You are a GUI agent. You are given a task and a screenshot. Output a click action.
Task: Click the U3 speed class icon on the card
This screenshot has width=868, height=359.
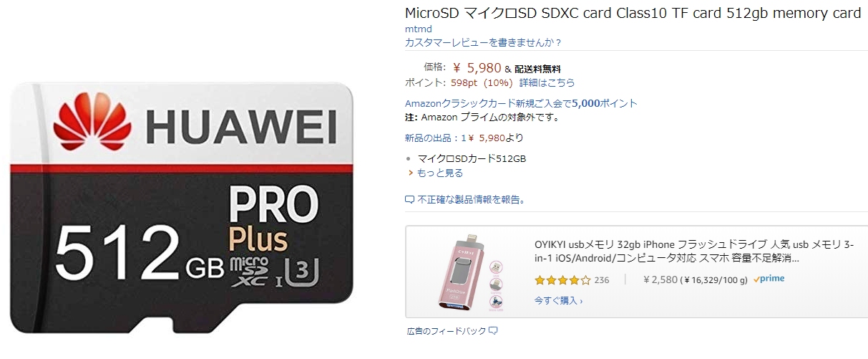pos(299,271)
